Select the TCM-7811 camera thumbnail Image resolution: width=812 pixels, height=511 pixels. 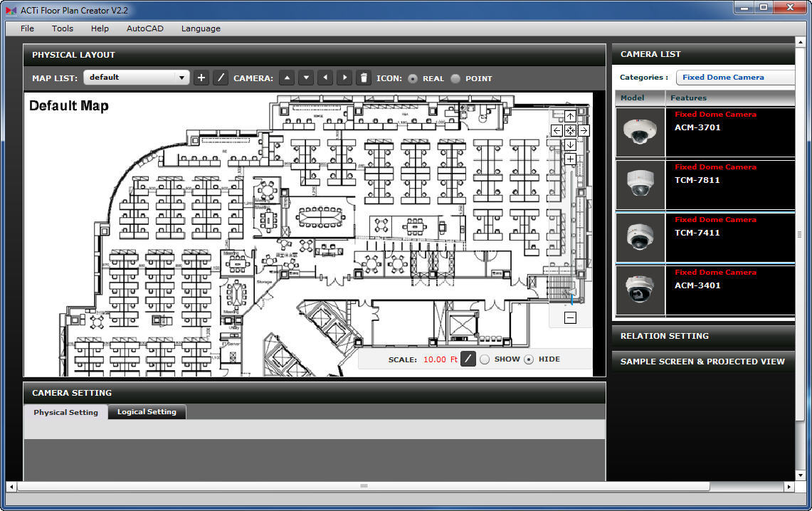(x=640, y=185)
